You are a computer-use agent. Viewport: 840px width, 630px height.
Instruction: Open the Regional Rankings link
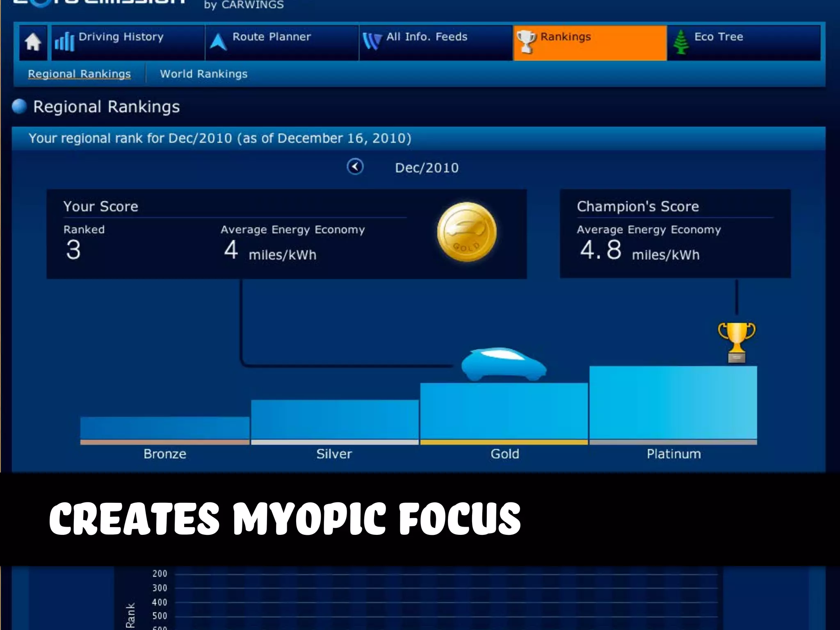point(79,74)
